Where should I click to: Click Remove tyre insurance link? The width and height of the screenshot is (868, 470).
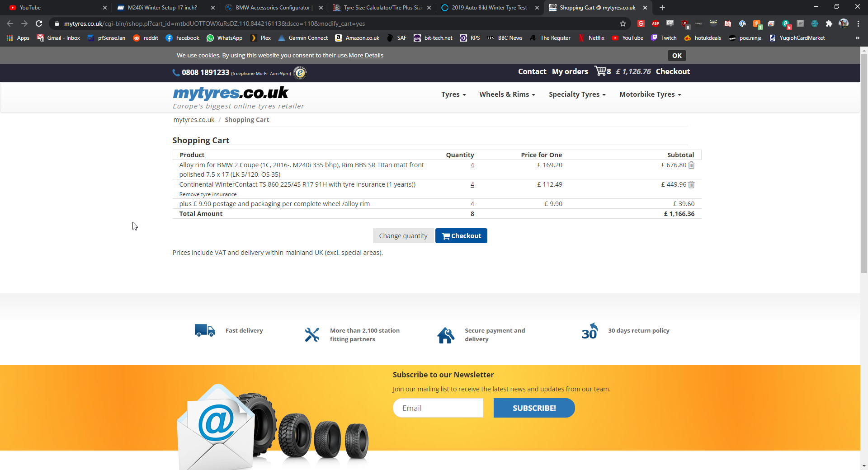[x=208, y=194]
